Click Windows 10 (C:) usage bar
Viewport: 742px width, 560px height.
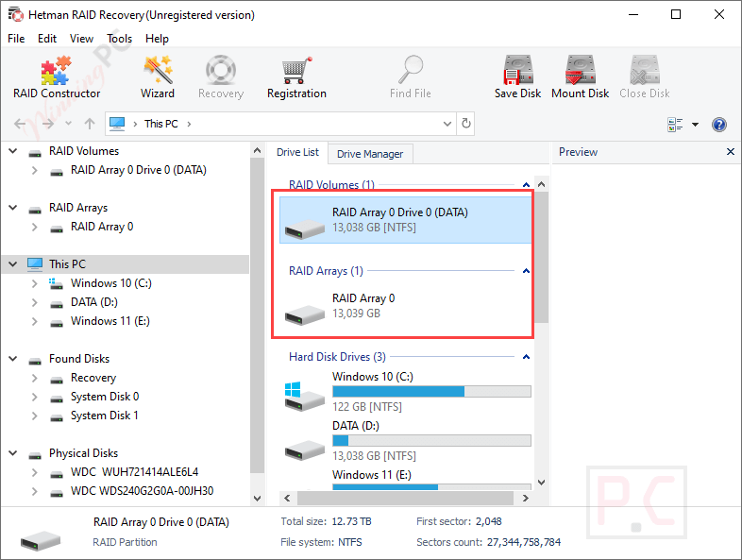click(431, 392)
